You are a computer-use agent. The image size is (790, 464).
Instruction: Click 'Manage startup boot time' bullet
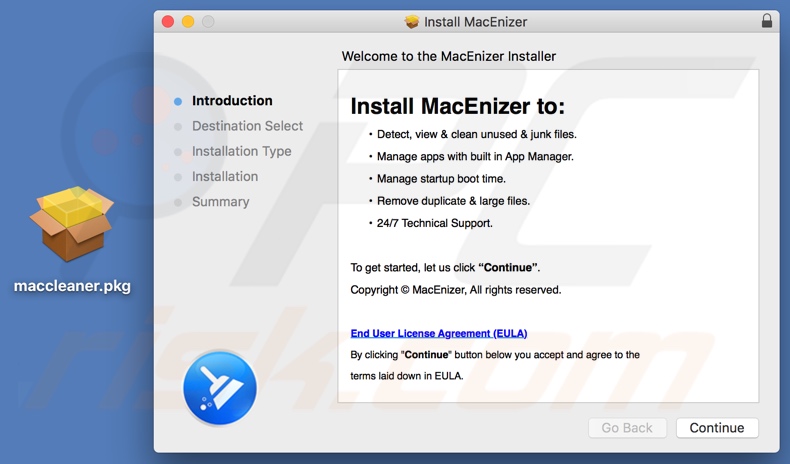coord(441,179)
